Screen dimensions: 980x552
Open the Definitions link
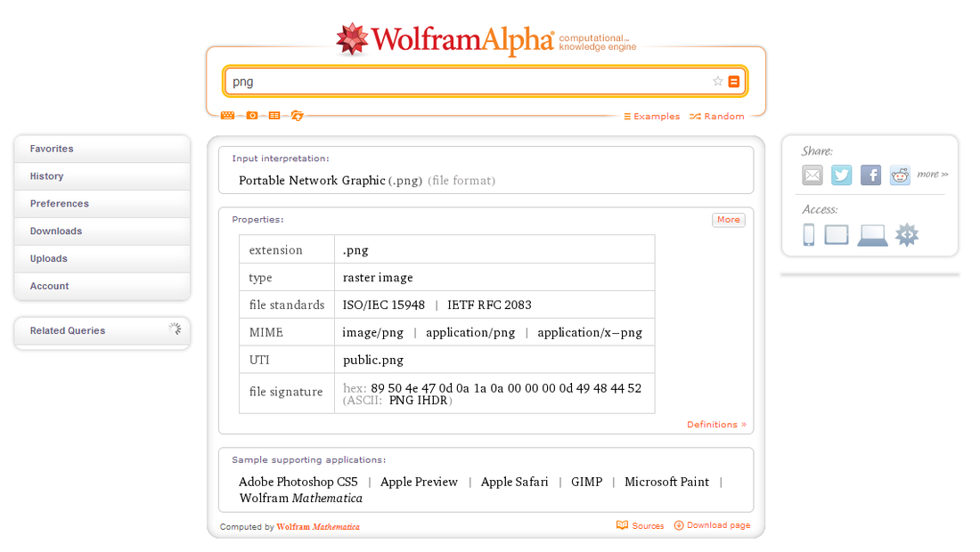tap(716, 425)
